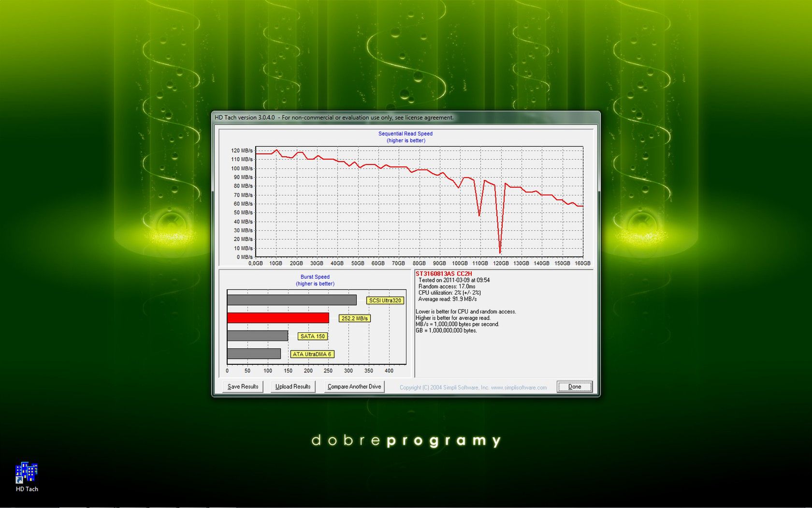Select the SATA 150 comparison bar
Viewport: 812px width, 508px height.
pyautogui.click(x=256, y=335)
